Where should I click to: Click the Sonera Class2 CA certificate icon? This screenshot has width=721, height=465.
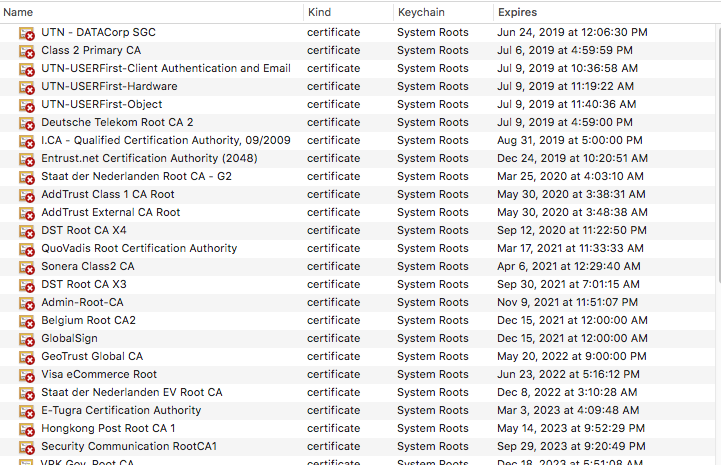[27, 267]
